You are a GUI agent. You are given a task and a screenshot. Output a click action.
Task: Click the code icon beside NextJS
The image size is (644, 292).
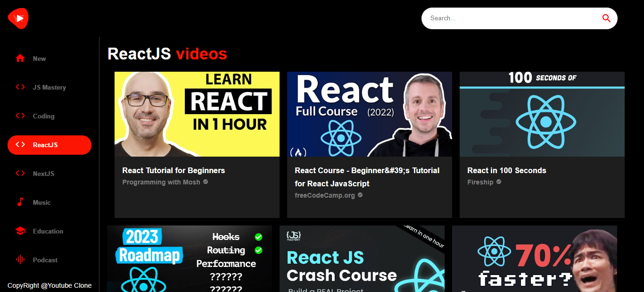tap(20, 174)
